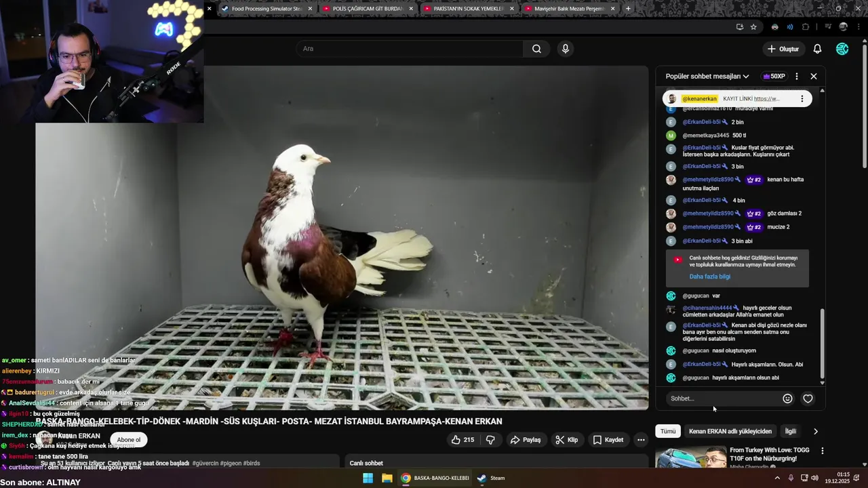
Task: Click the #2 crown badge beside mucize 2
Action: tap(753, 227)
